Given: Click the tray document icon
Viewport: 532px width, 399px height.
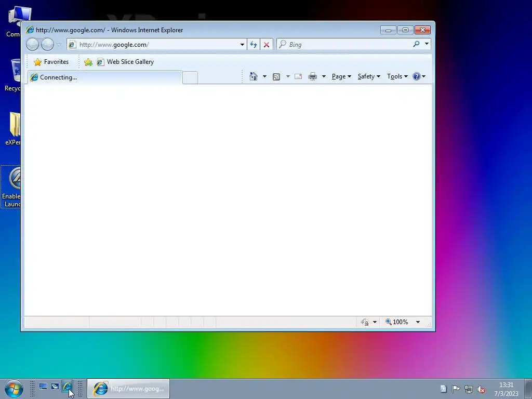Looking at the screenshot, I should 443,389.
